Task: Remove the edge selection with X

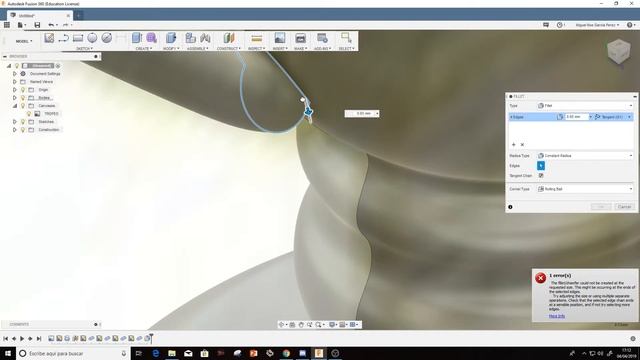Action: coord(522,144)
